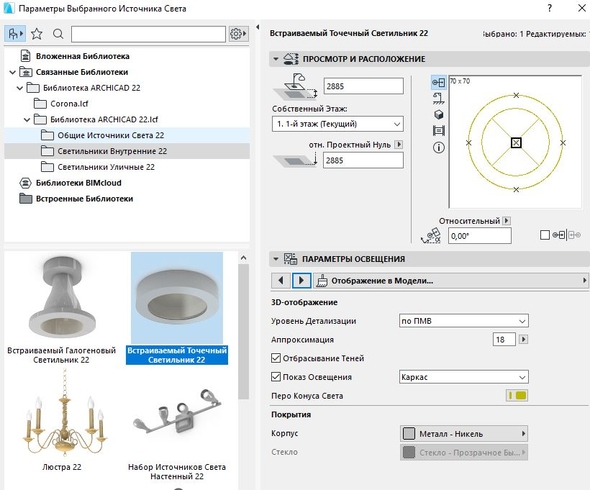Open the Уровень Детализации dropdown
This screenshot has width=590, height=490.
(464, 321)
